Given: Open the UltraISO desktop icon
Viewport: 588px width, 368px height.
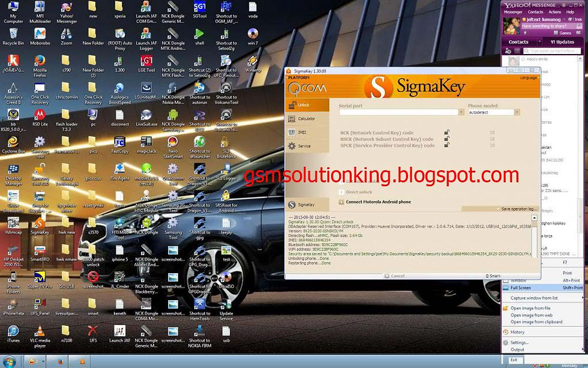Looking at the screenshot, I should coord(226,280).
